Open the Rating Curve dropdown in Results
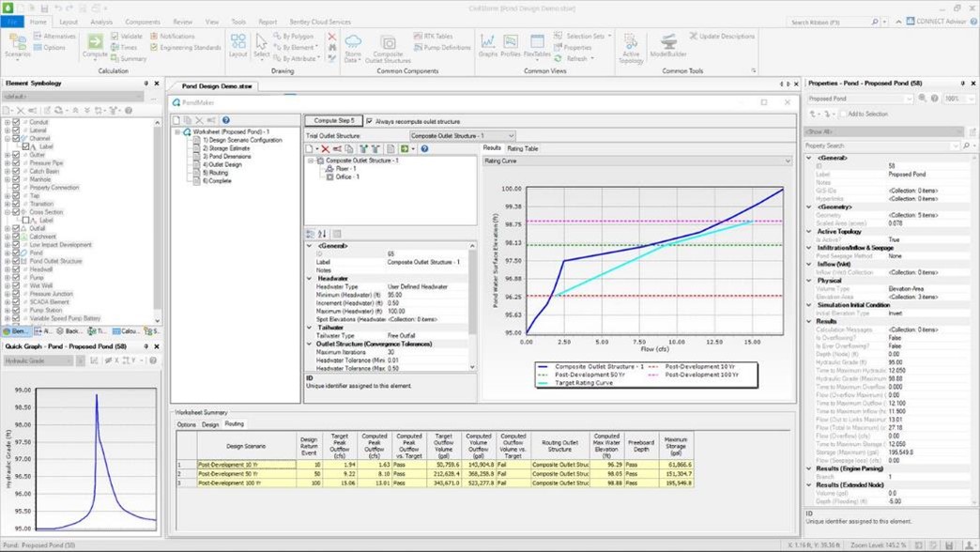Viewport: 980px width, 552px height. [x=787, y=161]
